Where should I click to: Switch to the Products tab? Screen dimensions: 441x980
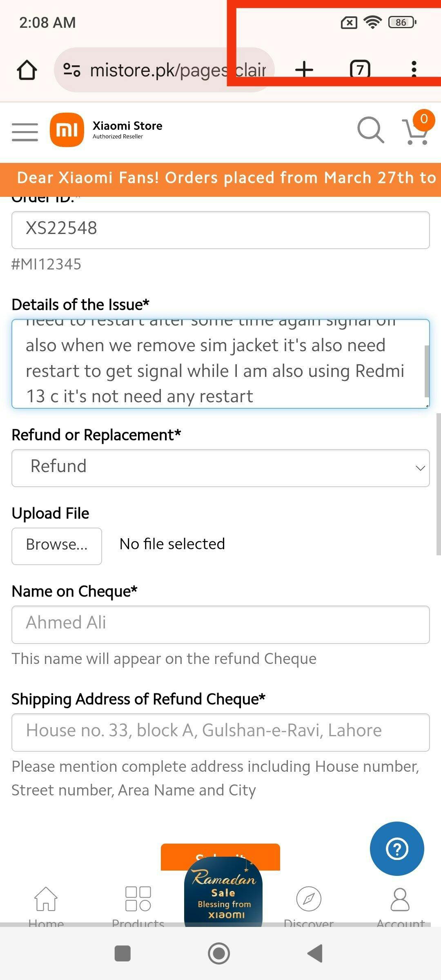138,904
